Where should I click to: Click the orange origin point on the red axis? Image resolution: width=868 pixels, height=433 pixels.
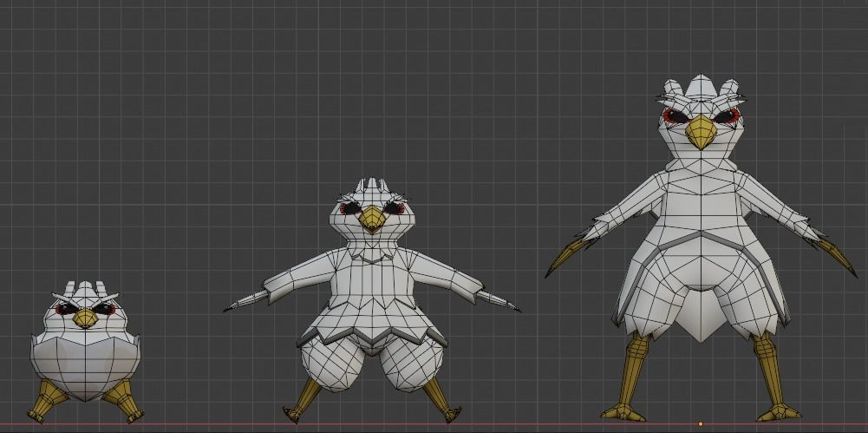pos(701,424)
